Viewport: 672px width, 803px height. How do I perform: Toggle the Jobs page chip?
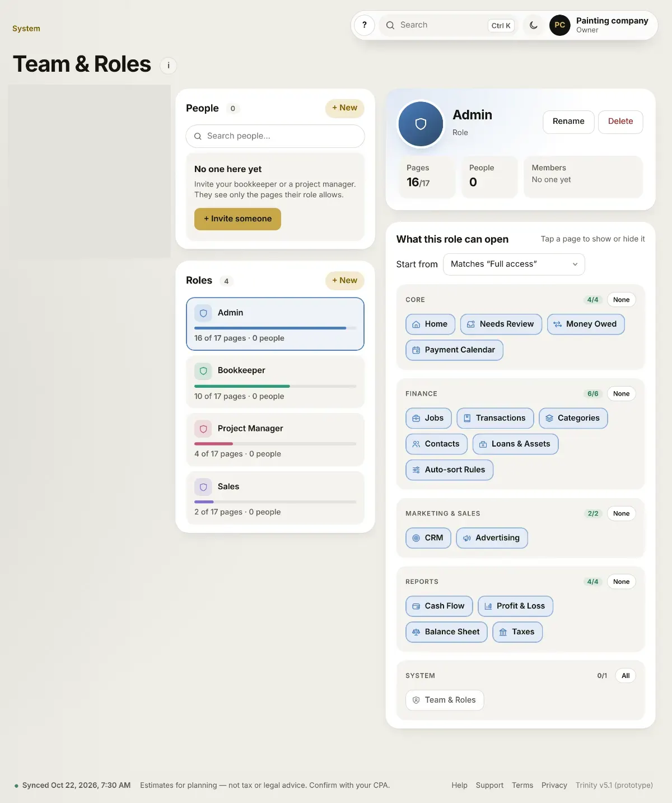[x=428, y=418]
